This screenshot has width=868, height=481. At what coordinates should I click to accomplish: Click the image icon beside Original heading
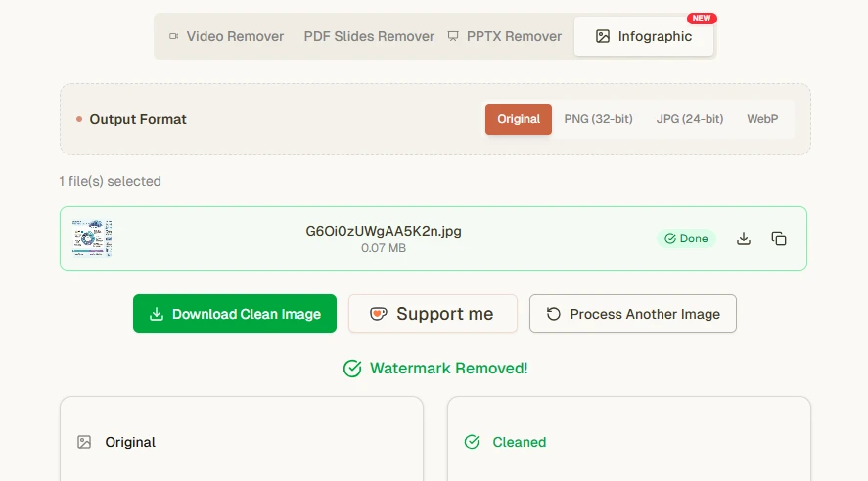pos(84,442)
